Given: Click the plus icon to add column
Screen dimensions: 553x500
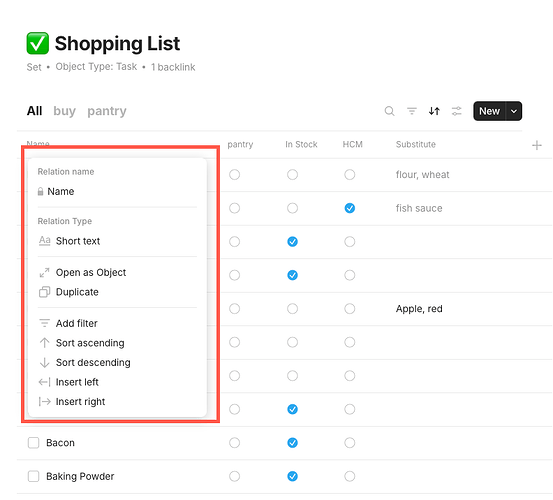Looking at the screenshot, I should (x=536, y=145).
